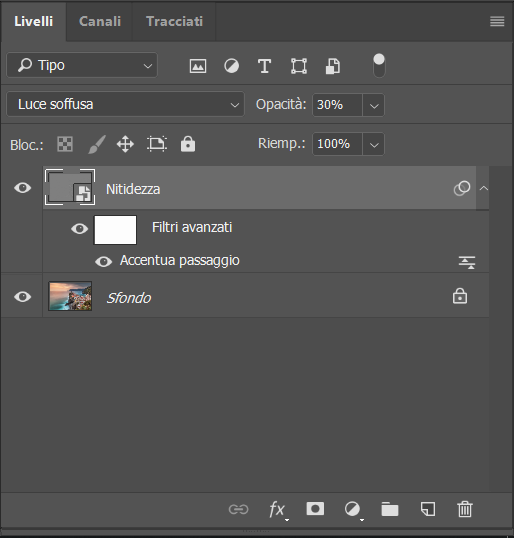Switch to the Tracciati tab
The width and height of the screenshot is (514, 538).
pyautogui.click(x=174, y=21)
